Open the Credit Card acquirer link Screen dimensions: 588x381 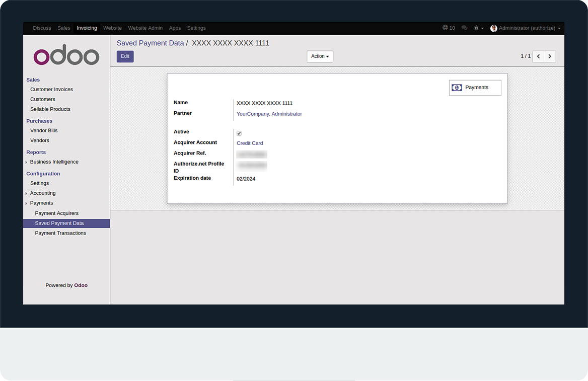250,143
